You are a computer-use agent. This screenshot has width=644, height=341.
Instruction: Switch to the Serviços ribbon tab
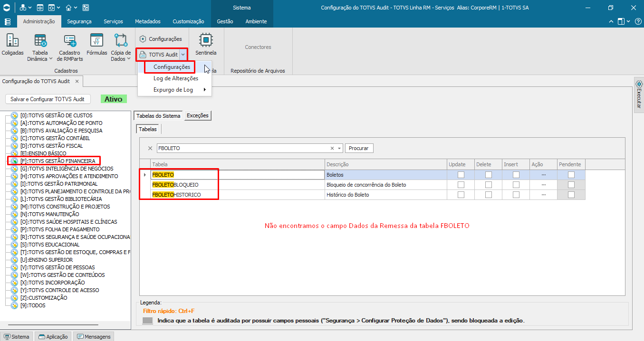(113, 21)
